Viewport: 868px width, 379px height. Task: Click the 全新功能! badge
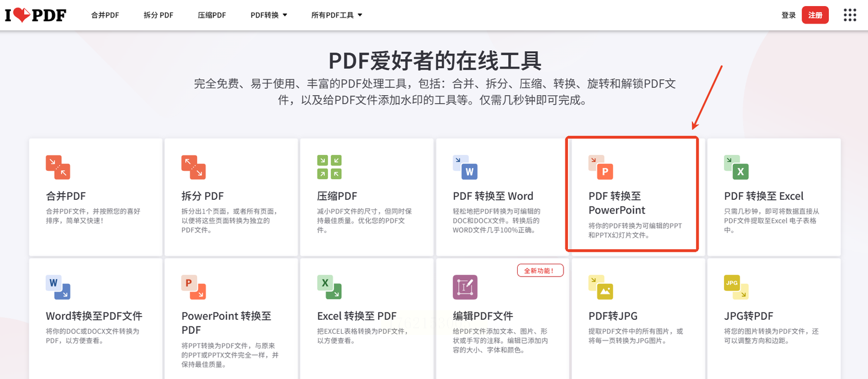540,270
